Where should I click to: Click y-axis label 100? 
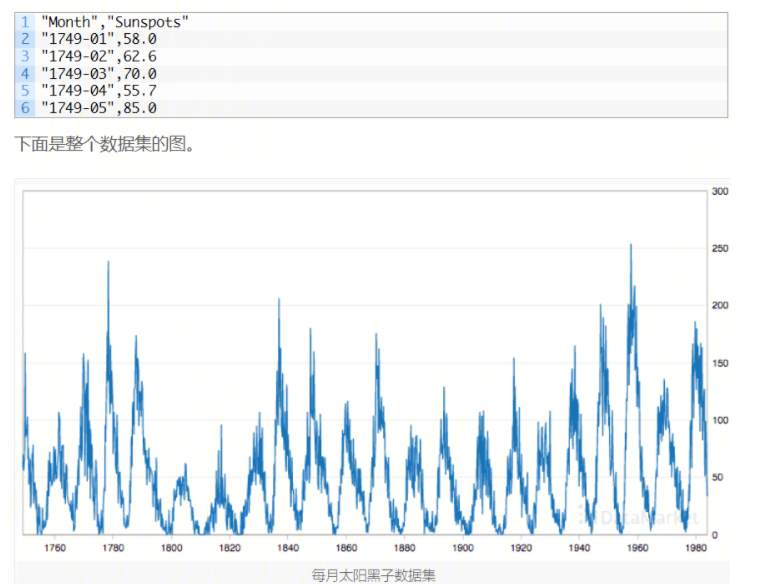720,421
